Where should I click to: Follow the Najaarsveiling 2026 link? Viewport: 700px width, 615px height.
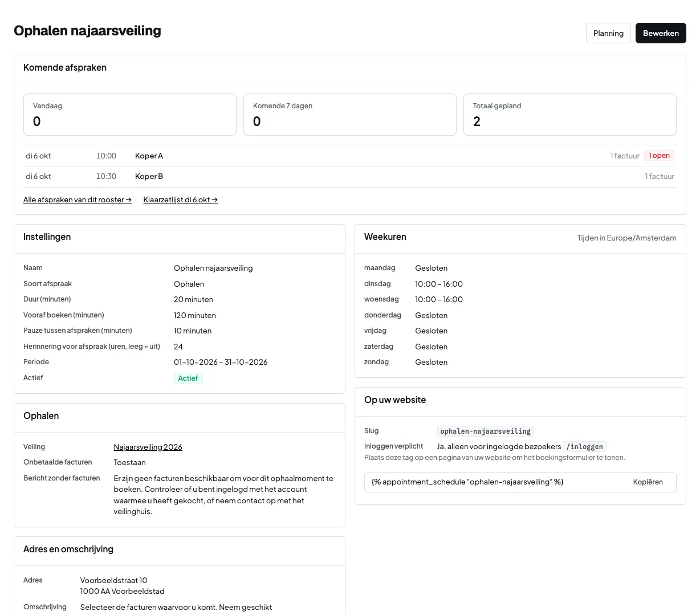pos(148,447)
